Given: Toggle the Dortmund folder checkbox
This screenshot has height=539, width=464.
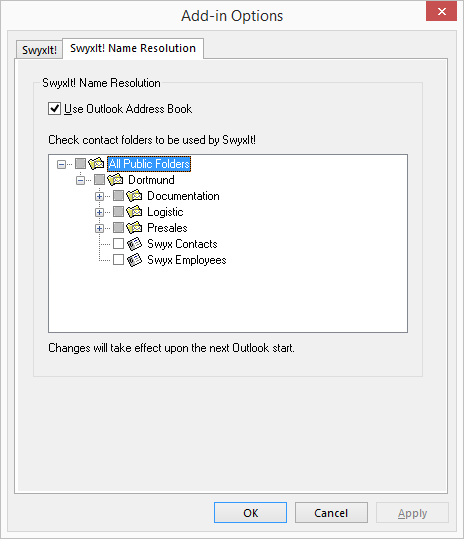Looking at the screenshot, I should [x=99, y=179].
